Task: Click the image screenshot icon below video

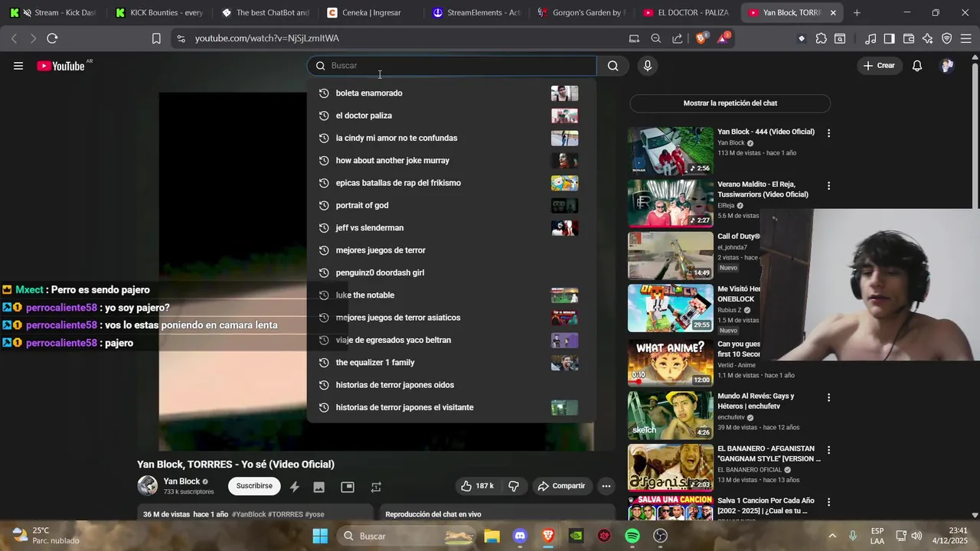Action: click(319, 487)
